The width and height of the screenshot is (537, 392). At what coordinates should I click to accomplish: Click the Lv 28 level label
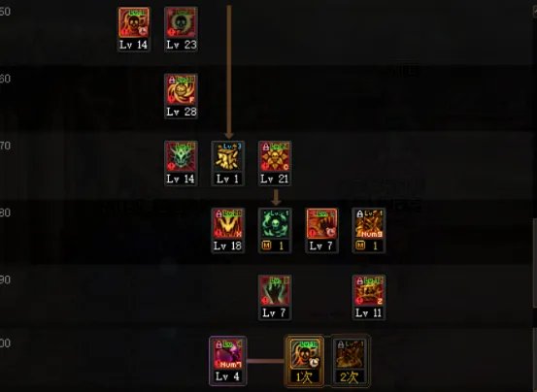[x=182, y=112]
